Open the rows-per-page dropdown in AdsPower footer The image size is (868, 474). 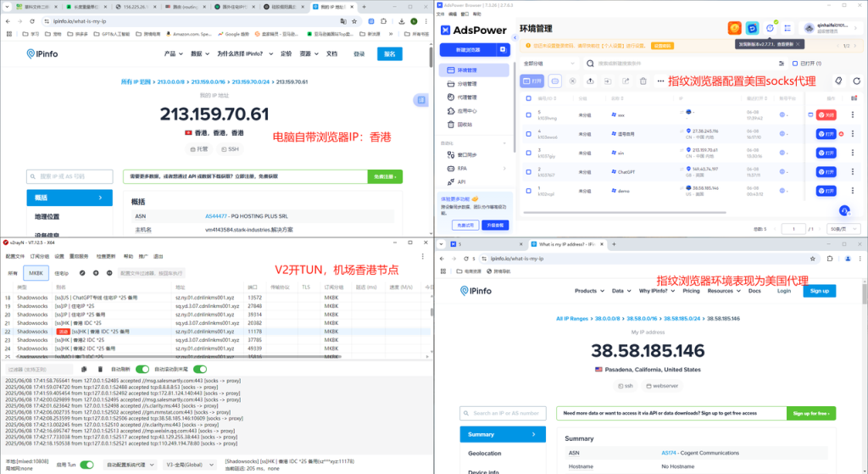(x=843, y=229)
